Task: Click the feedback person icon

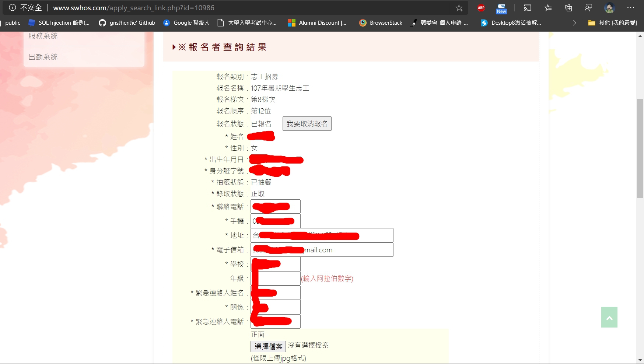Action: tap(588, 8)
